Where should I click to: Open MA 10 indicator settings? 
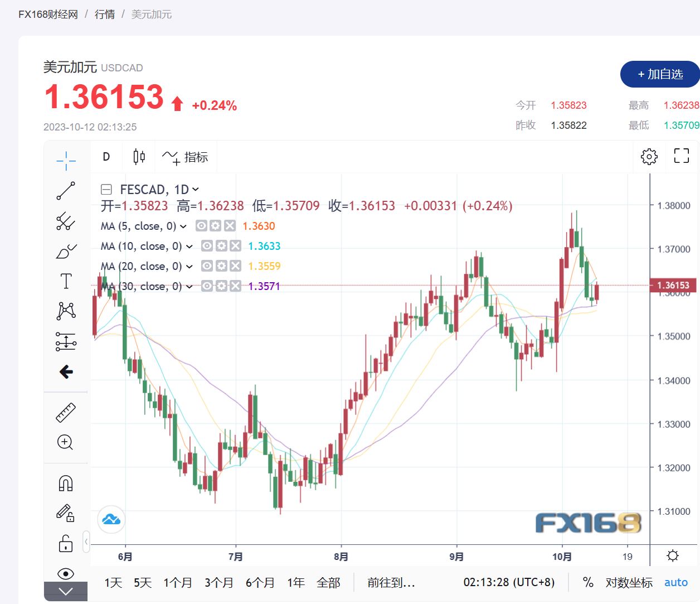pos(221,246)
